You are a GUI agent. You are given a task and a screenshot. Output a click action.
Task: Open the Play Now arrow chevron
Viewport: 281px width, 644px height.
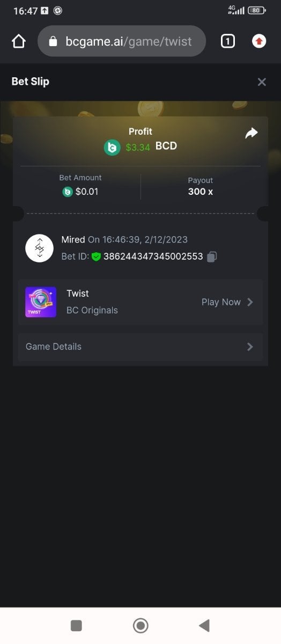coord(250,302)
